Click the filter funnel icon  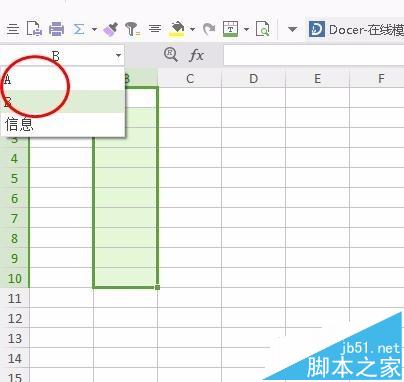point(132,29)
